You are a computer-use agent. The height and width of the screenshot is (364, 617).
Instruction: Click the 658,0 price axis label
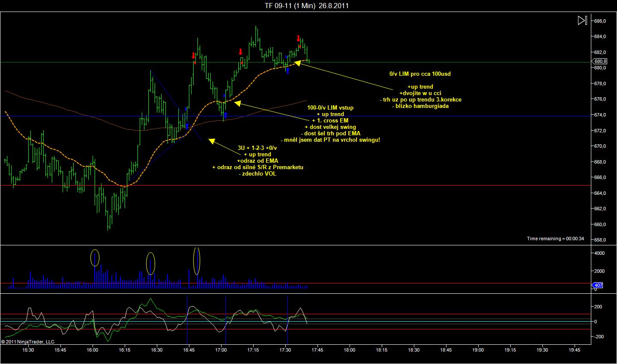coord(600,240)
